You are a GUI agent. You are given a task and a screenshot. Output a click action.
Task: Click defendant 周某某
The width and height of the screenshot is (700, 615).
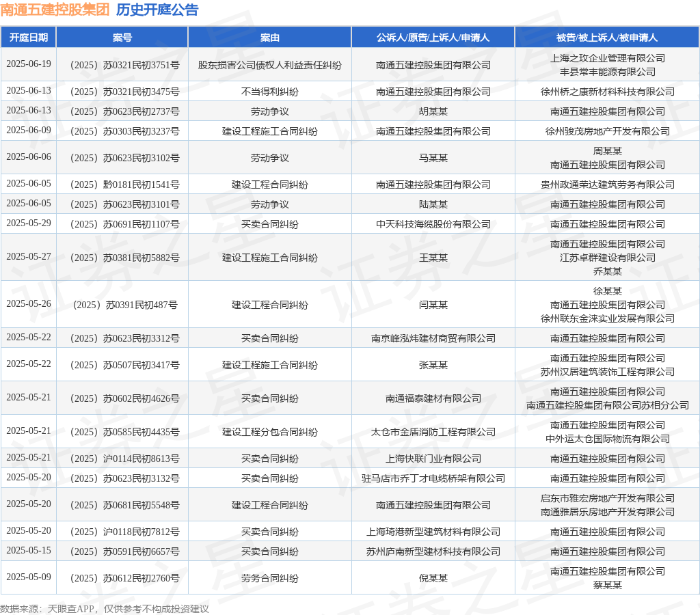click(x=608, y=151)
